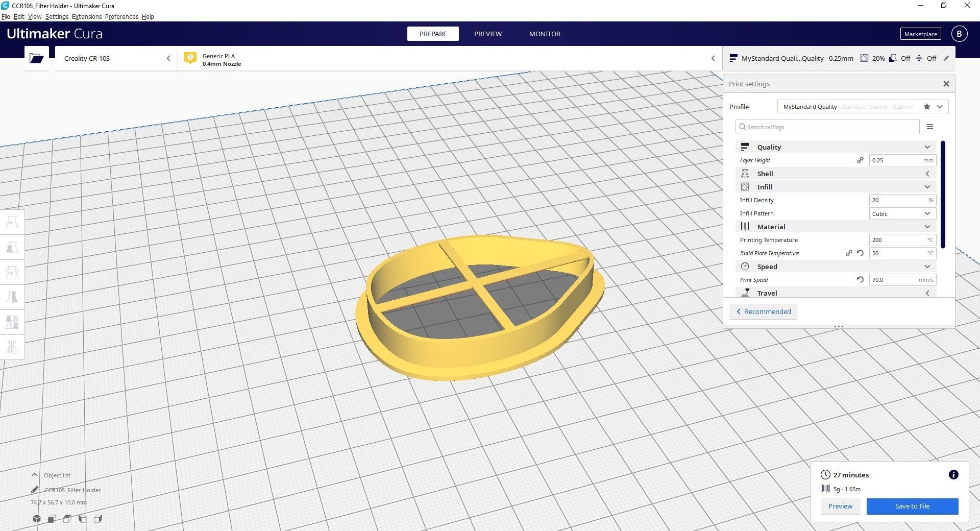Select the Scale tool in left toolbar
This screenshot has width=980, height=531.
click(x=12, y=247)
